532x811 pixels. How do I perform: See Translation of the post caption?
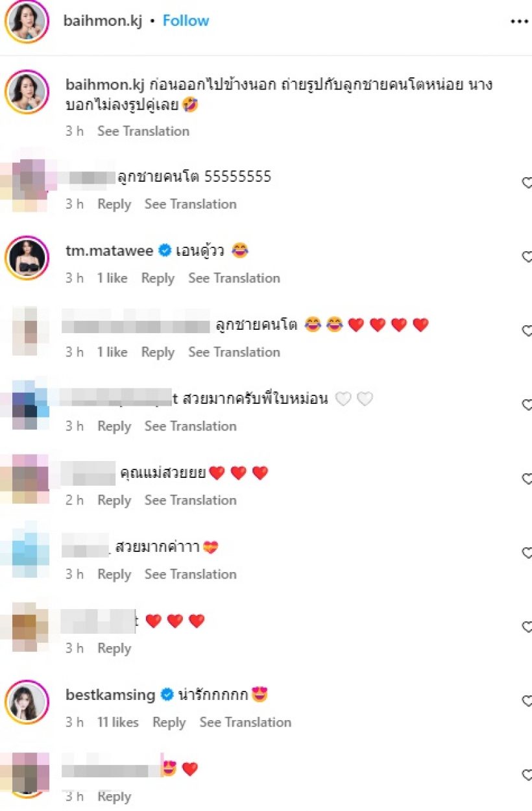pos(143,131)
